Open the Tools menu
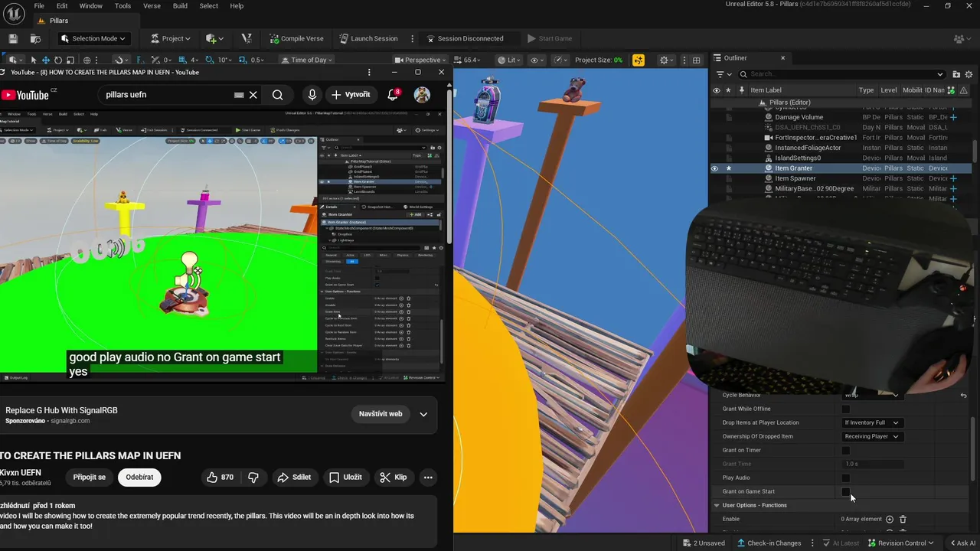This screenshot has height=551, width=980. (122, 5)
